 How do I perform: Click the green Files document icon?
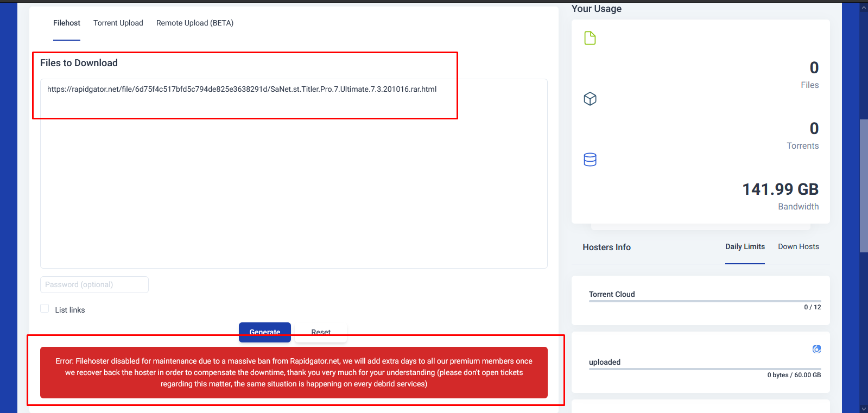(590, 38)
